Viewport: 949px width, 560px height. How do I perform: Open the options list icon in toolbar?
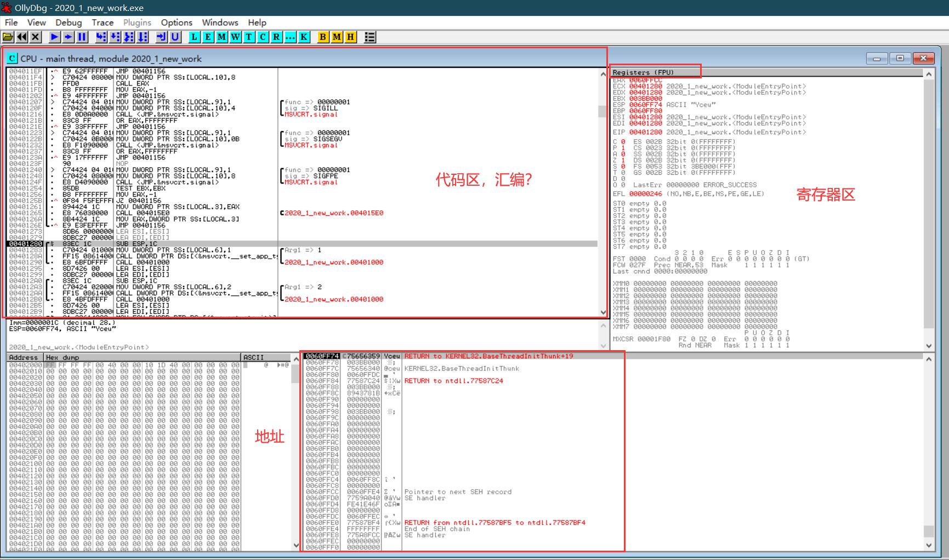(370, 37)
